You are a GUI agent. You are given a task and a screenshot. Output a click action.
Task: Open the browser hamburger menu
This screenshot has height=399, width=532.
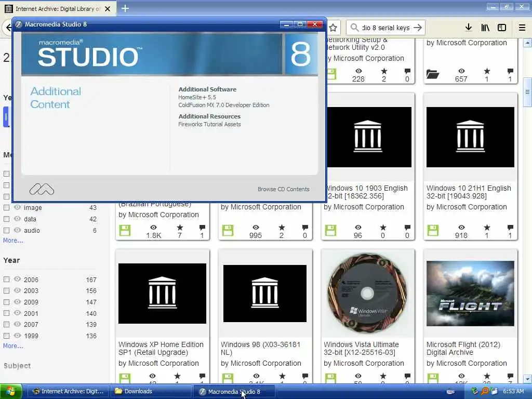coord(522,28)
